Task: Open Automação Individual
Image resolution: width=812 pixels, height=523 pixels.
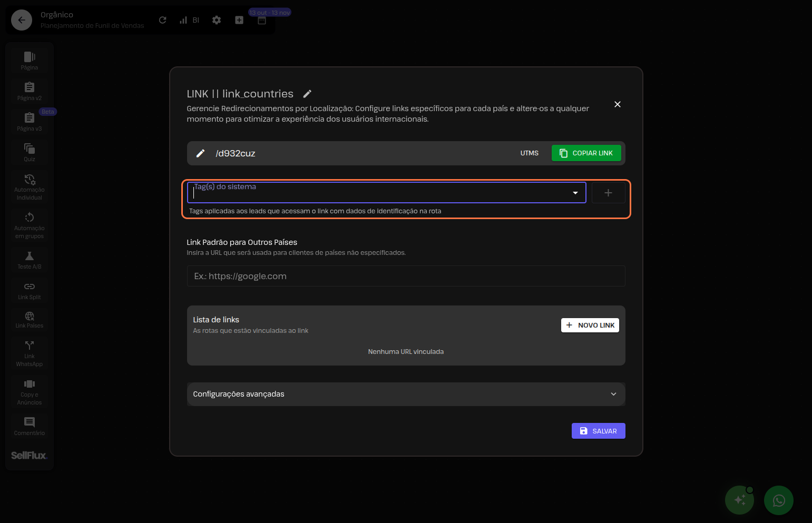Action: [29, 186]
